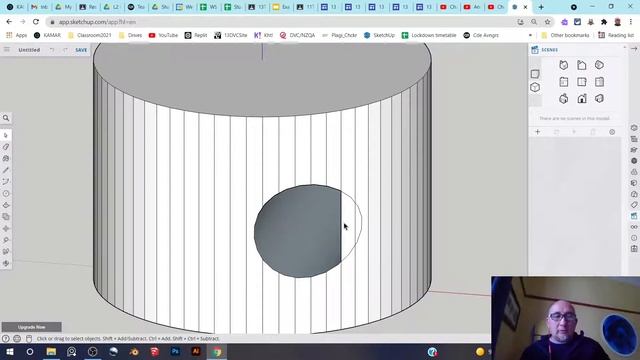
Task: Switch to the Front standard view in Scenes panel
Action: coord(599,65)
